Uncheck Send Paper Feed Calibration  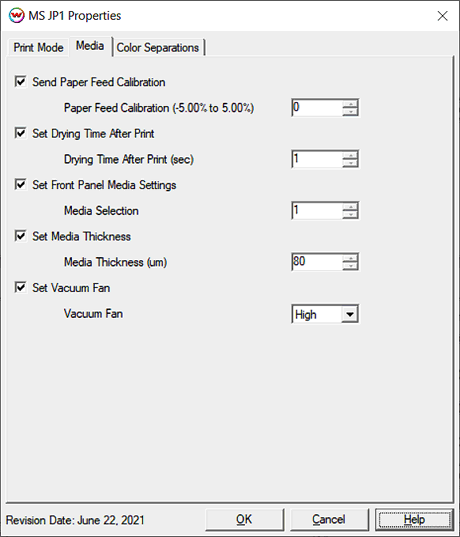click(21, 82)
